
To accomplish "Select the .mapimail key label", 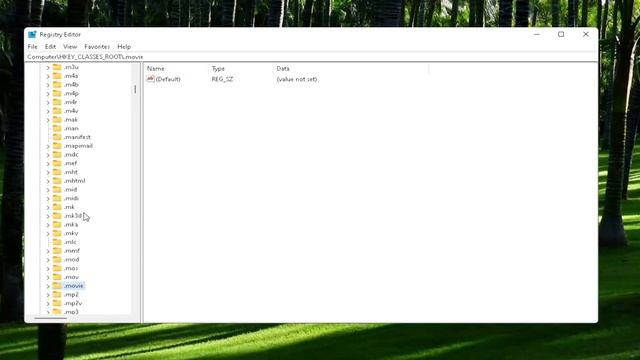I will [x=78, y=146].
